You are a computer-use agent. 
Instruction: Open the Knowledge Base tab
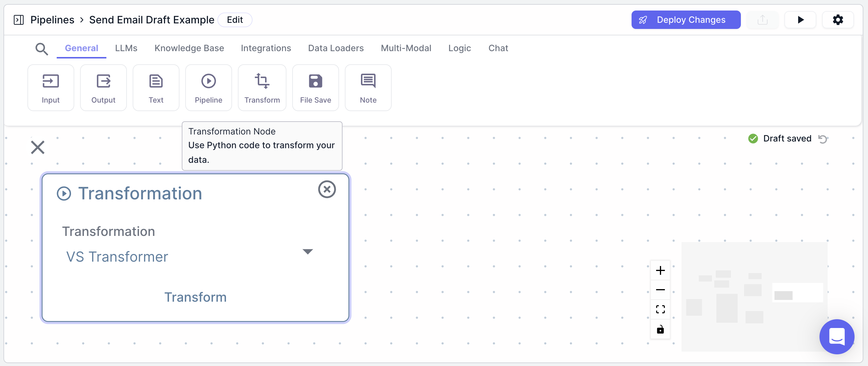click(189, 48)
